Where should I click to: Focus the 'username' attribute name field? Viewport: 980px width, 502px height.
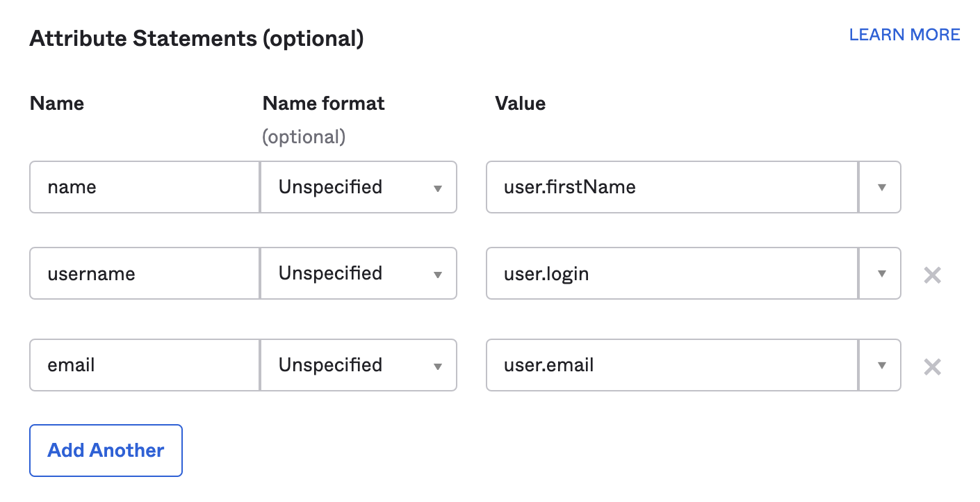145,273
